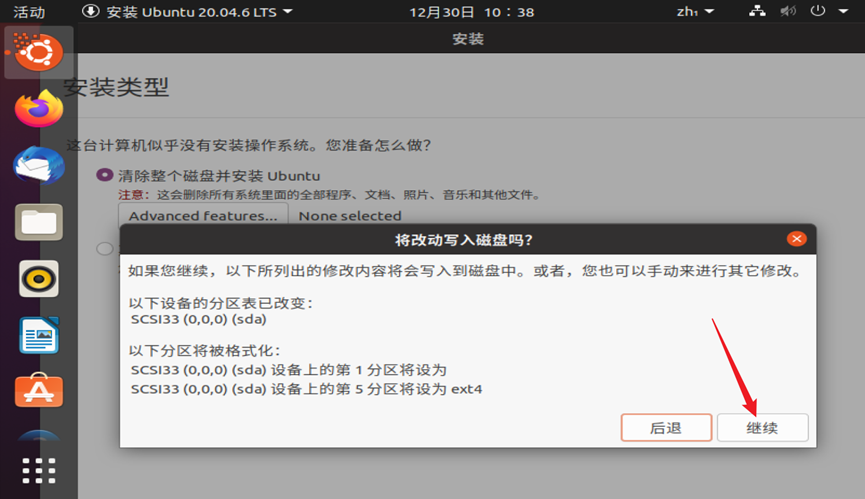This screenshot has width=865, height=499.
Task: Open the Files manager dock icon
Action: pyautogui.click(x=39, y=222)
